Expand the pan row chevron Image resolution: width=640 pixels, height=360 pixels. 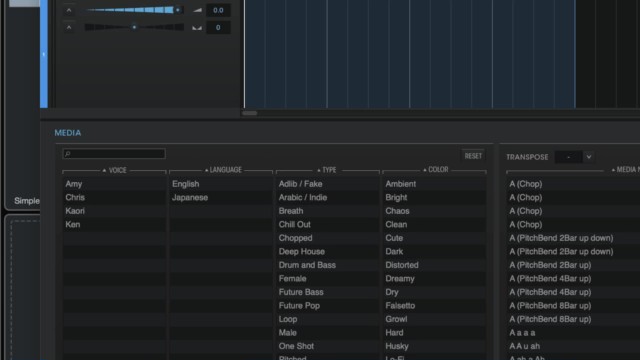tap(69, 27)
